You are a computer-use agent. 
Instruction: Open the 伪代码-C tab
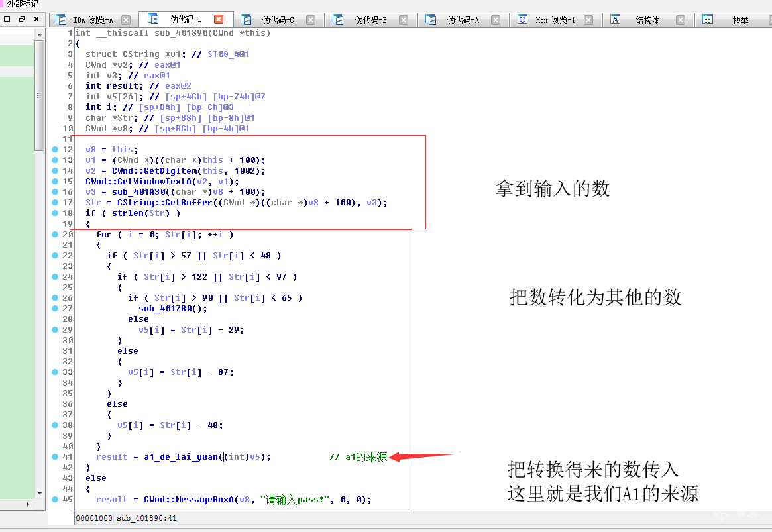point(278,20)
